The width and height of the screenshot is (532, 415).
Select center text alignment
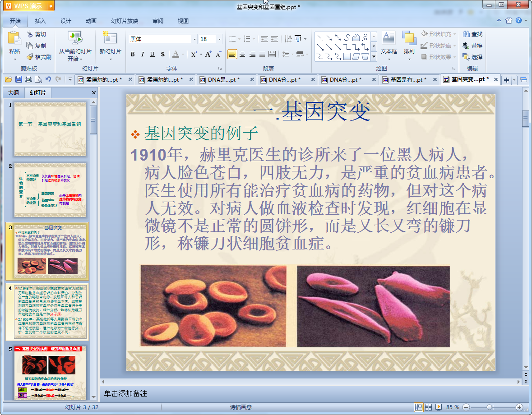tap(242, 54)
